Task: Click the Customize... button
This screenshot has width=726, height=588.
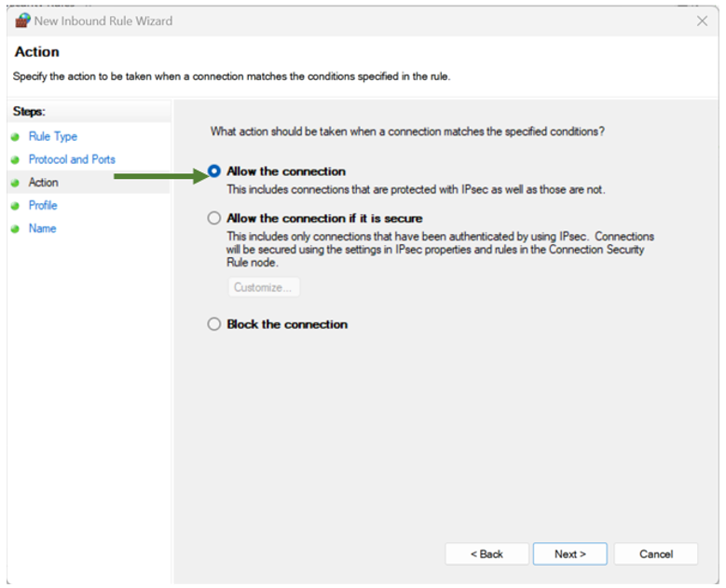Action: [264, 287]
